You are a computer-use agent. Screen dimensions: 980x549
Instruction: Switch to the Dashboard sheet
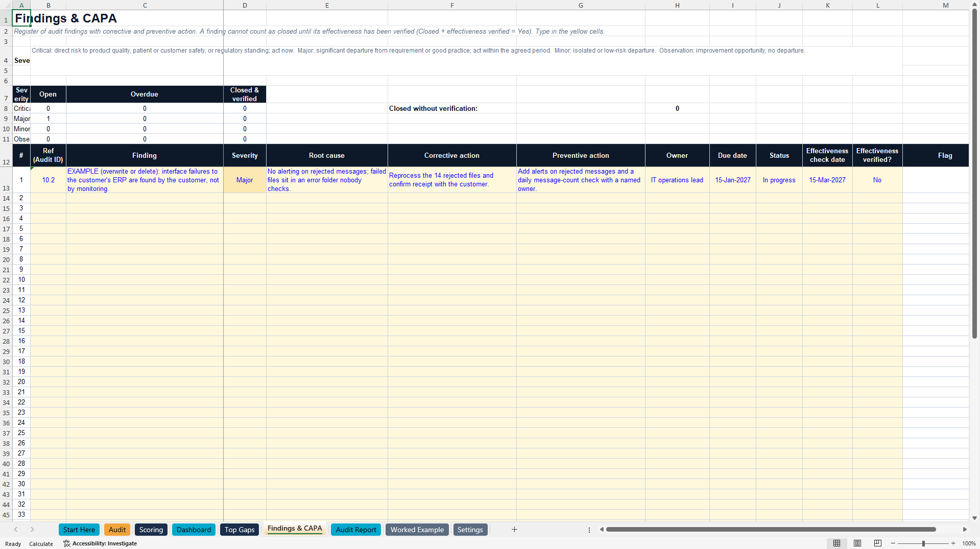click(194, 530)
